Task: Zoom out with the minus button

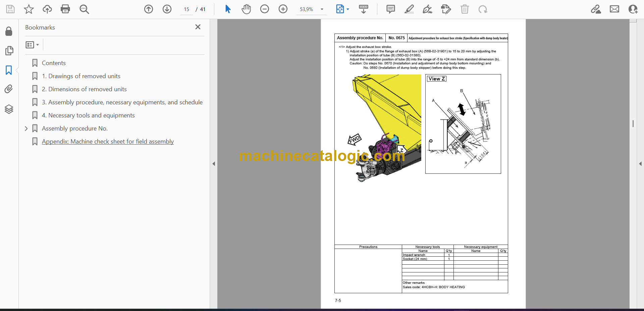Action: point(265,9)
